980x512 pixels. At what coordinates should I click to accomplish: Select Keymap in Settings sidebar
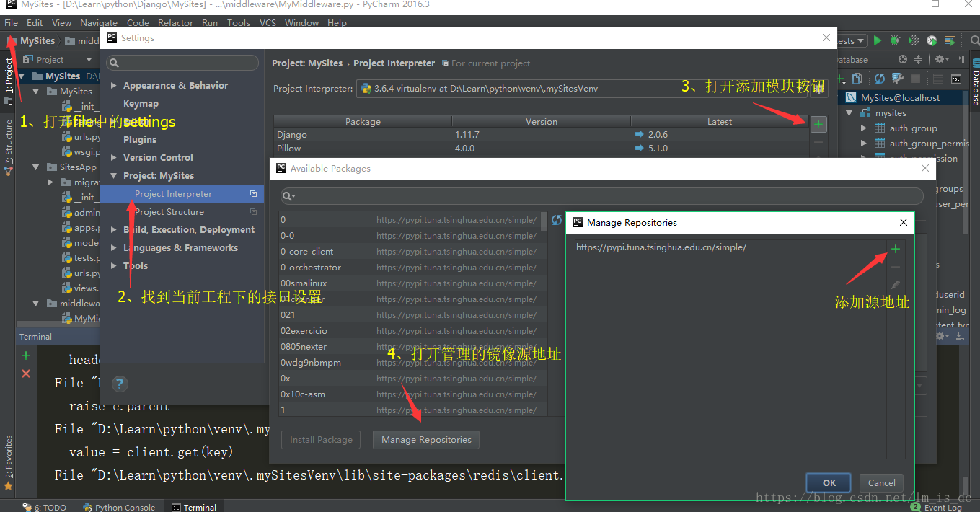click(x=141, y=104)
